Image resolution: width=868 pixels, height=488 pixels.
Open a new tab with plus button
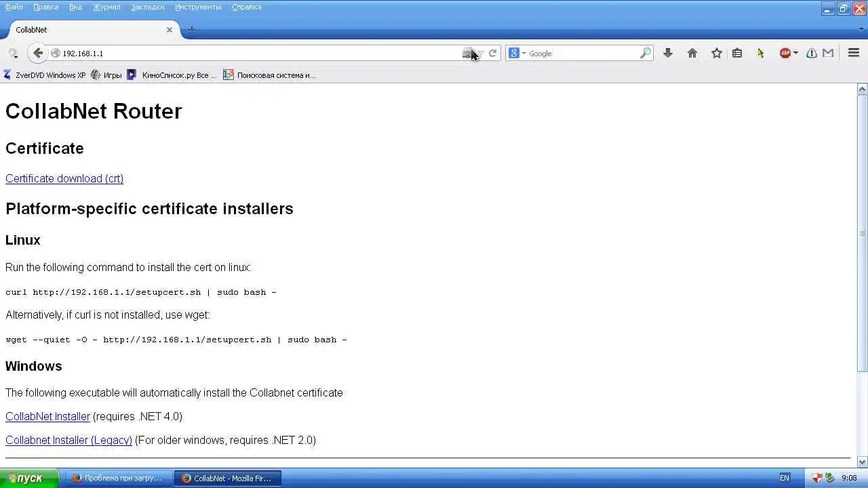[192, 30]
